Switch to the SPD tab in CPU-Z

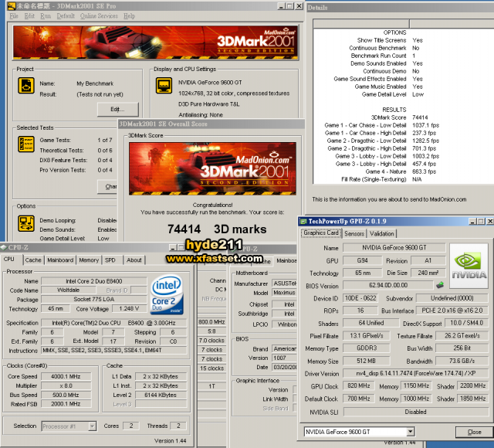[x=110, y=260]
